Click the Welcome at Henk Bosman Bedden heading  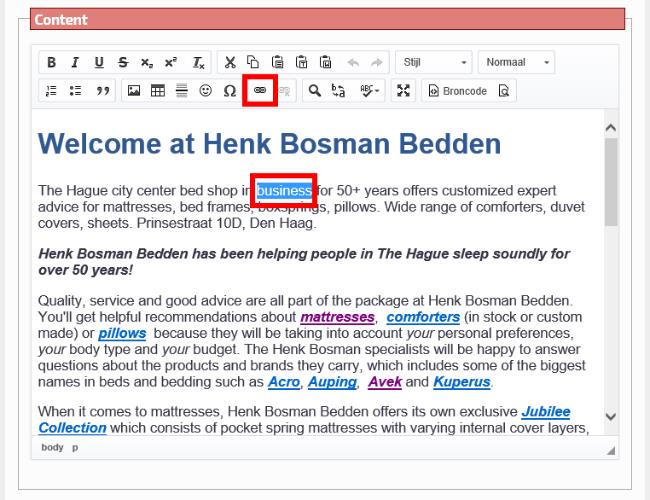click(x=269, y=144)
